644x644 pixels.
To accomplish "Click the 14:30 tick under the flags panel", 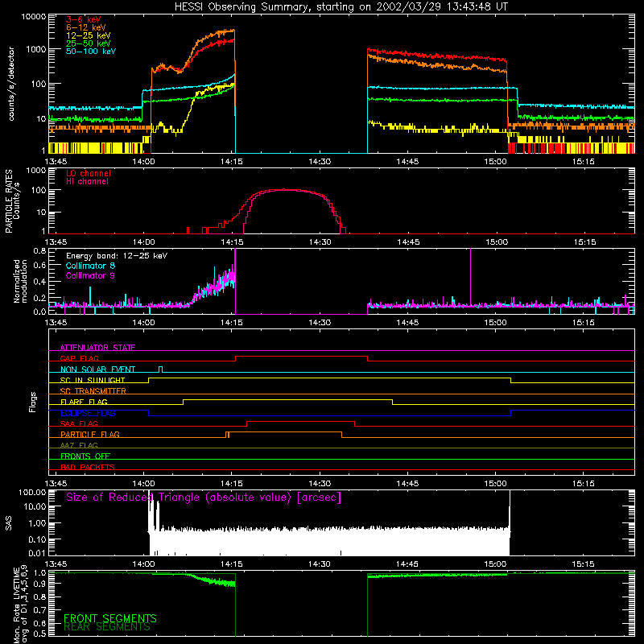I will [320, 483].
